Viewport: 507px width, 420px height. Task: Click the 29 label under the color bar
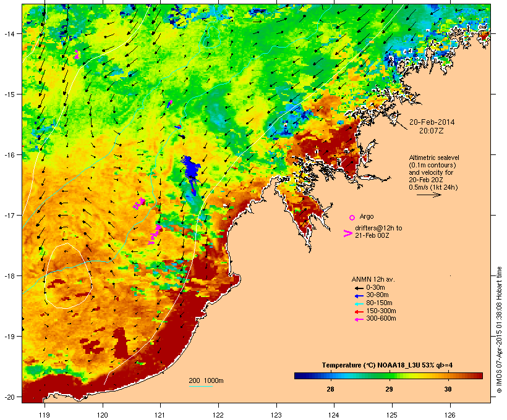click(389, 389)
